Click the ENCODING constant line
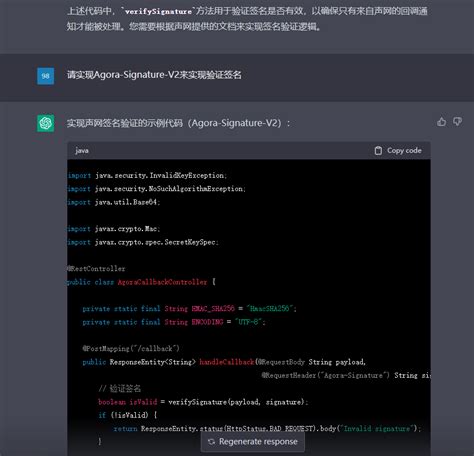The height and width of the screenshot is (456, 474). [x=174, y=322]
